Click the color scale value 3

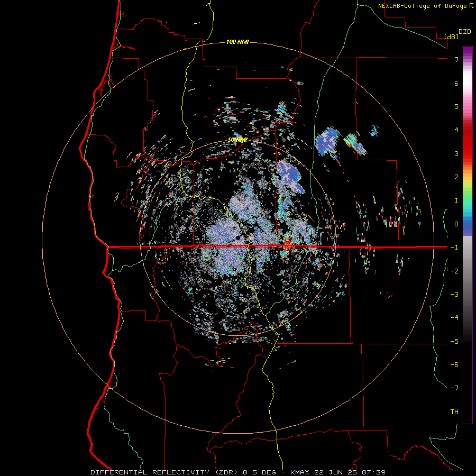(x=456, y=153)
